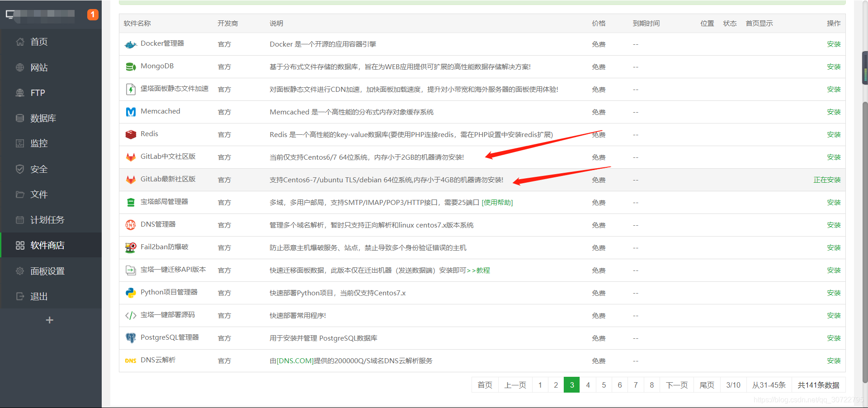This screenshot has width=868, height=408.
Task: Click the 软件名称 column header
Action: (x=137, y=24)
